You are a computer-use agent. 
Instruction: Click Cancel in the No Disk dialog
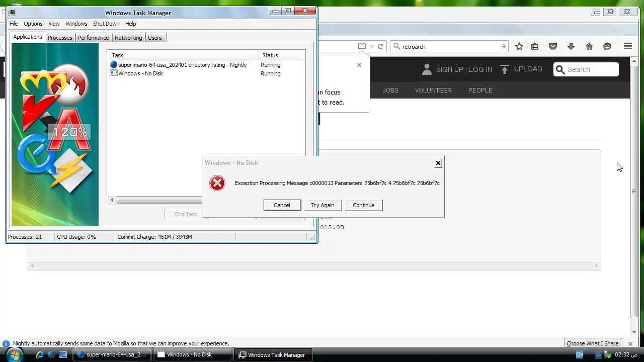coord(282,205)
